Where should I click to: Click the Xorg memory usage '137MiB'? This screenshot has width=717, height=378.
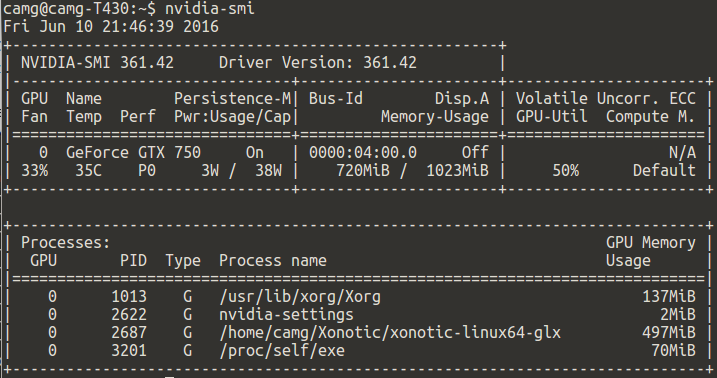pos(669,297)
